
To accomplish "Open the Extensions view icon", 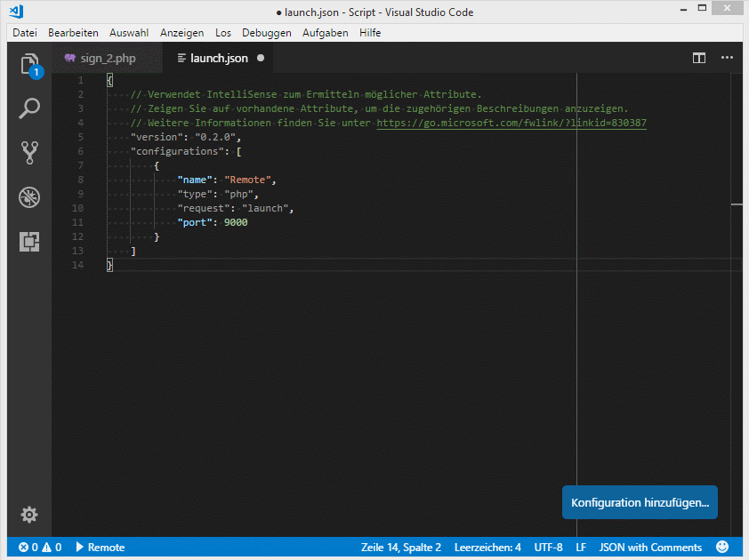I will (x=29, y=242).
